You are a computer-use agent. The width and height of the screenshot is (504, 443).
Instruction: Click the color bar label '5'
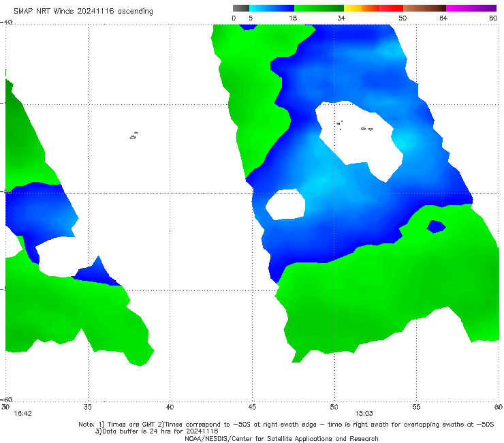[x=251, y=18]
